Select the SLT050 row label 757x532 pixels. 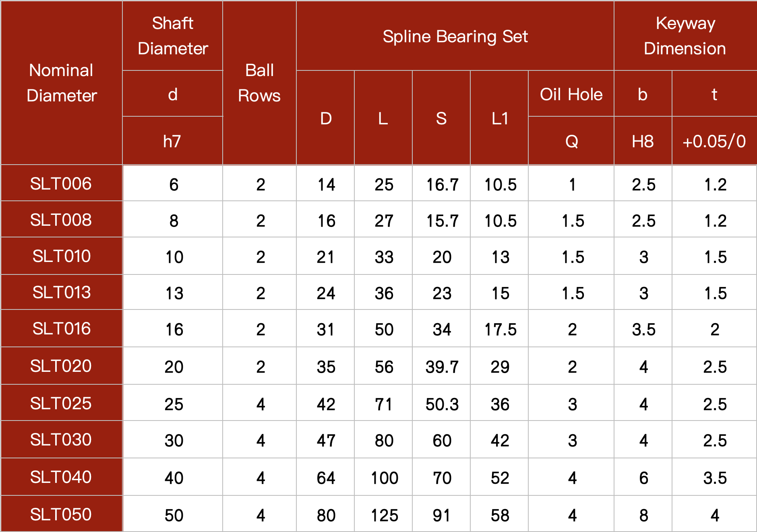[x=61, y=515]
